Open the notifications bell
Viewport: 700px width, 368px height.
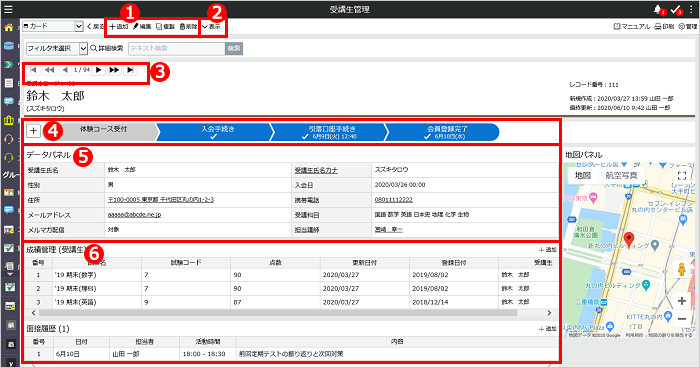[x=658, y=9]
